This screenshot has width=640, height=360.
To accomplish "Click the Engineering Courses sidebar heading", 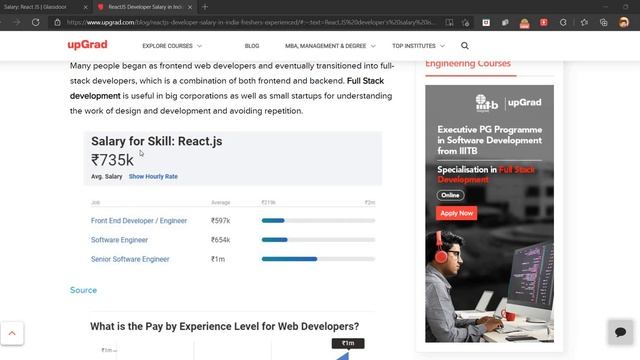I will (468, 64).
